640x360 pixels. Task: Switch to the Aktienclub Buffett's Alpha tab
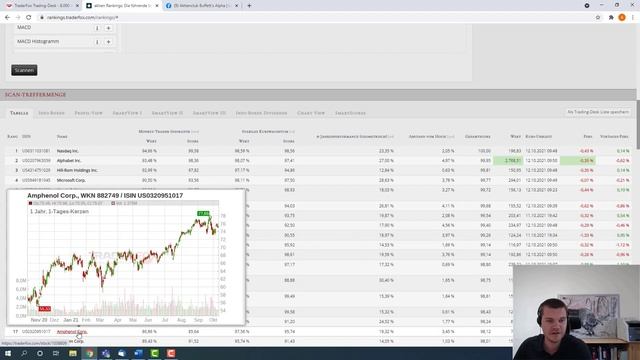point(202,6)
